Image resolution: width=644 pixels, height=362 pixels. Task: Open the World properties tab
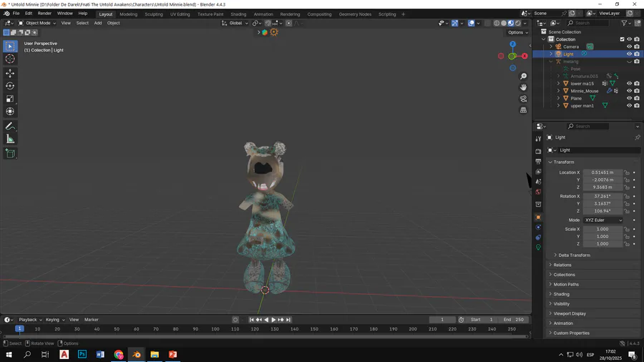[538, 192]
